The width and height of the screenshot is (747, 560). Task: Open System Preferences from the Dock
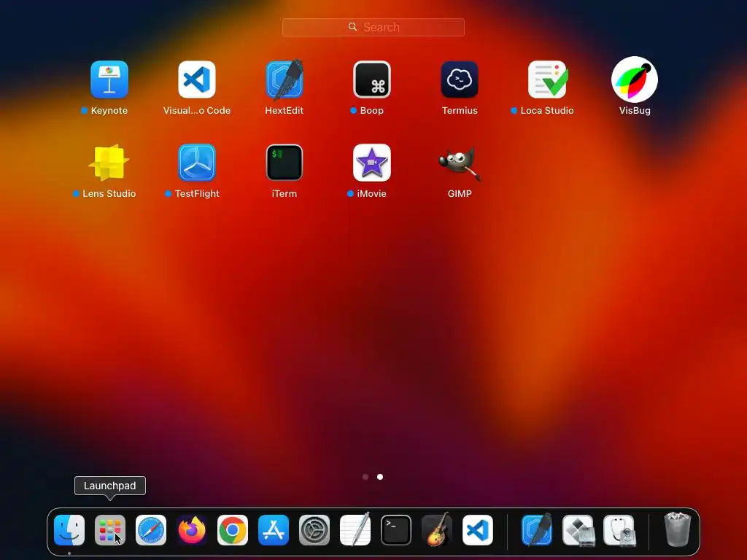coord(314,530)
